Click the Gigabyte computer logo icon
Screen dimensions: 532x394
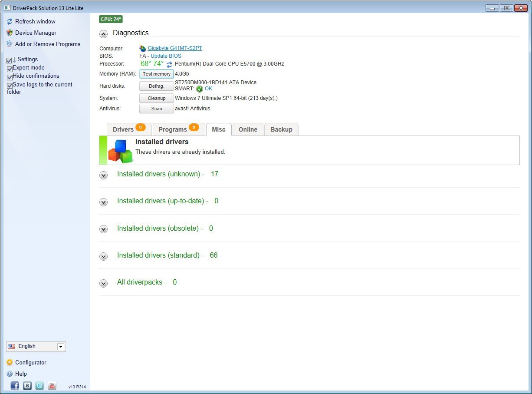point(142,48)
